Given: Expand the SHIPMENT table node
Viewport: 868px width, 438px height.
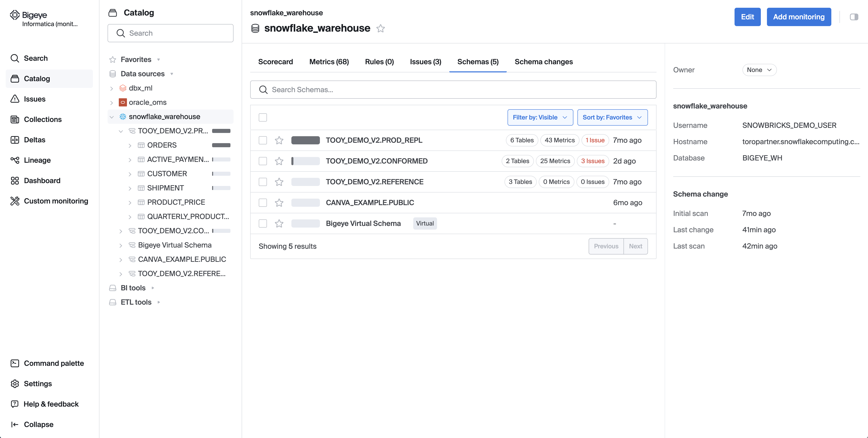Looking at the screenshot, I should pyautogui.click(x=130, y=188).
